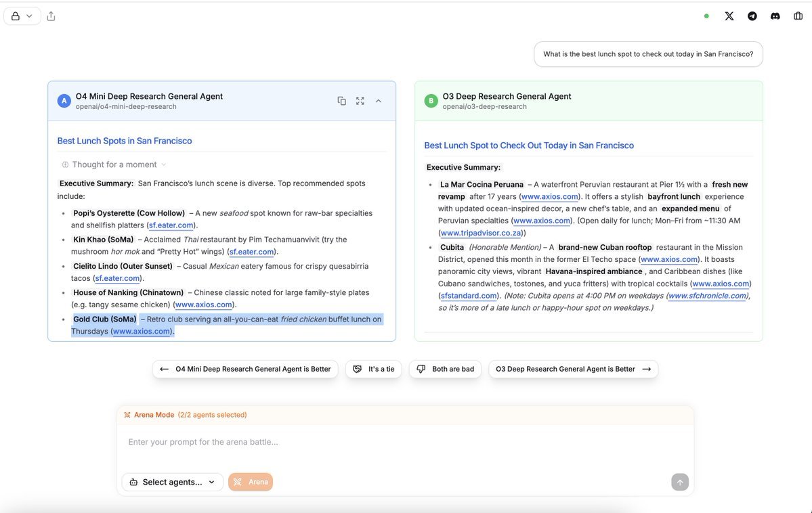Click 'openai/o4-mini-deep-research' model name

pos(126,107)
